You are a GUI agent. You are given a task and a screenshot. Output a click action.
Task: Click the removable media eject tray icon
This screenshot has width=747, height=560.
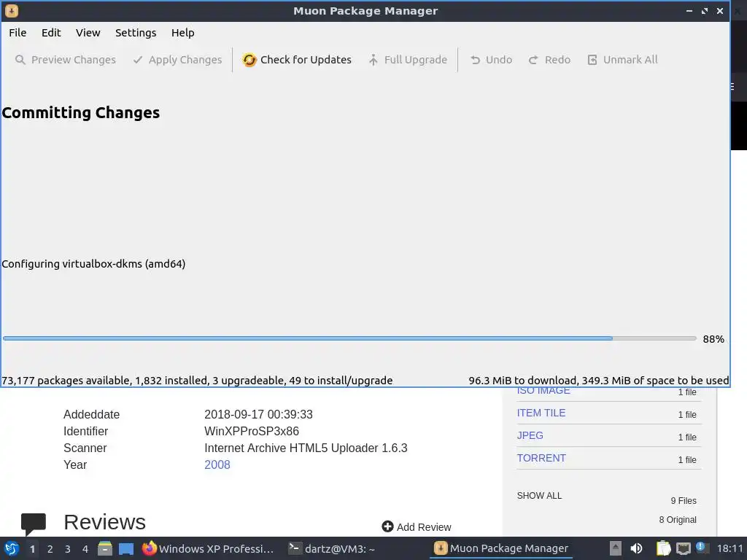(616, 548)
